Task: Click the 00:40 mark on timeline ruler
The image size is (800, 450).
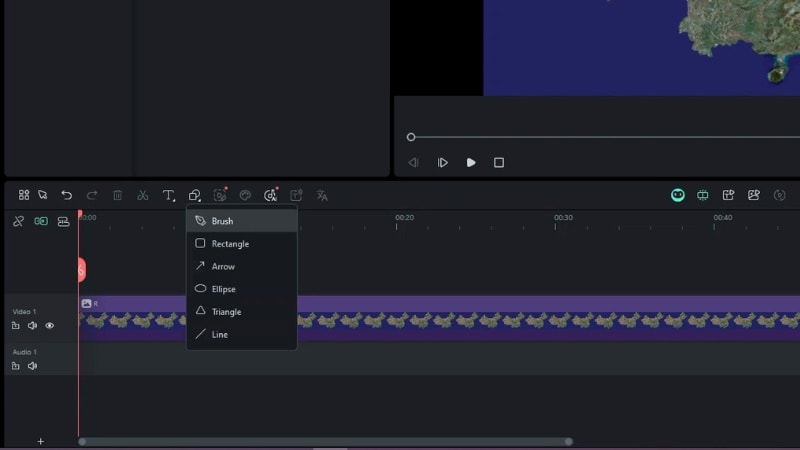Action: (722, 218)
